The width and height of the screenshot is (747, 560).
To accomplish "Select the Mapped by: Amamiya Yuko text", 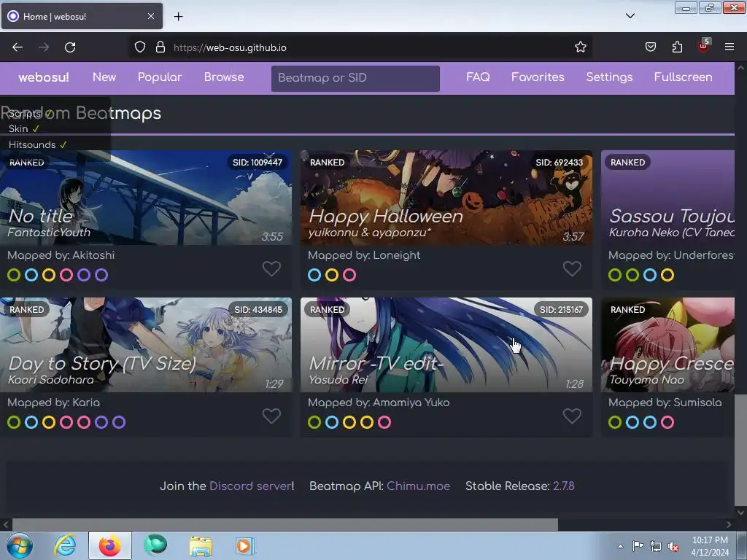I will 379,402.
